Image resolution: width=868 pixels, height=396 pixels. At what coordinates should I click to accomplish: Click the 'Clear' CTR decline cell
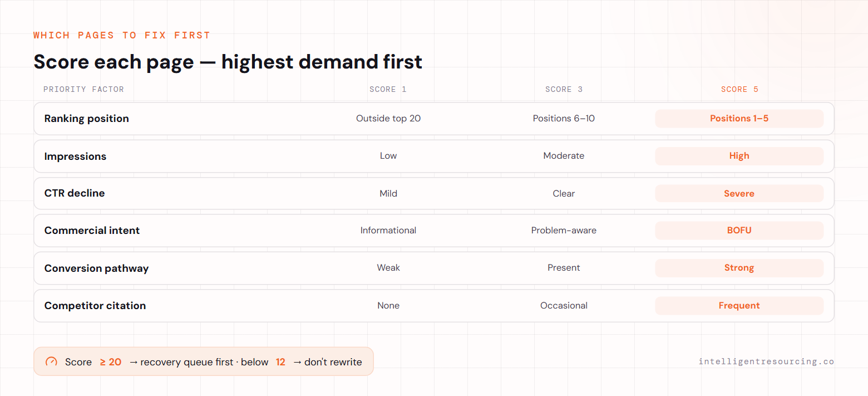[x=564, y=193]
